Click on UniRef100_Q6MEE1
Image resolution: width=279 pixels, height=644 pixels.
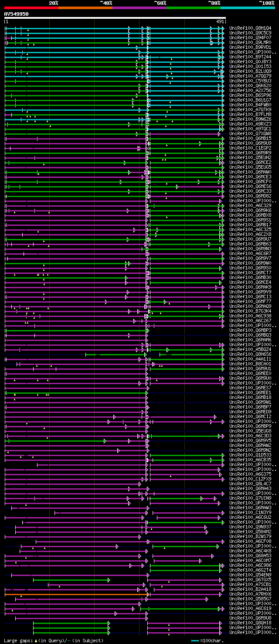(x=250, y=392)
